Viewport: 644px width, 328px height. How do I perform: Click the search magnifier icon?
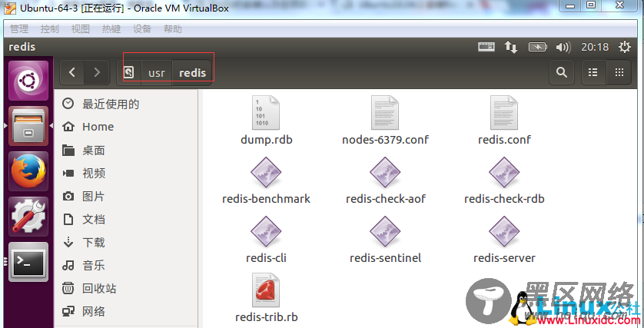pos(562,72)
